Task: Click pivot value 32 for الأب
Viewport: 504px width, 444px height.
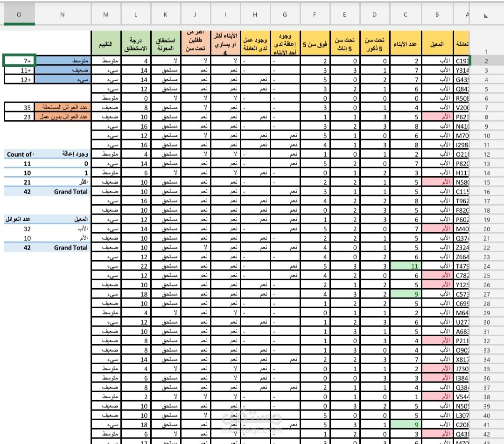Action: coord(19,229)
